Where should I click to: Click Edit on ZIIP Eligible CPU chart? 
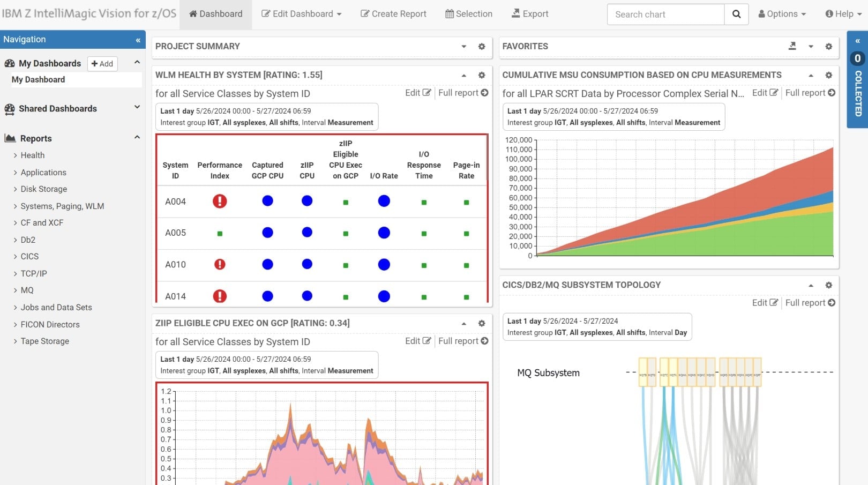(418, 341)
